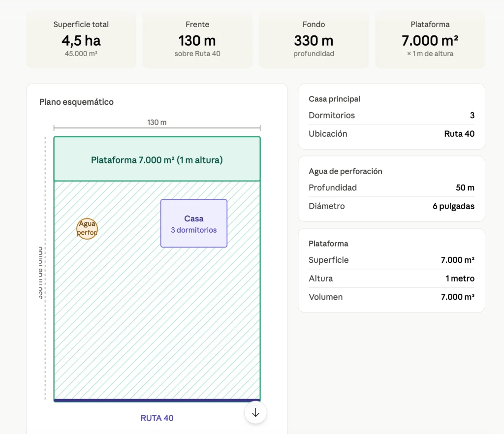
Task: Click the Fondo 330 m card
Action: point(314,39)
